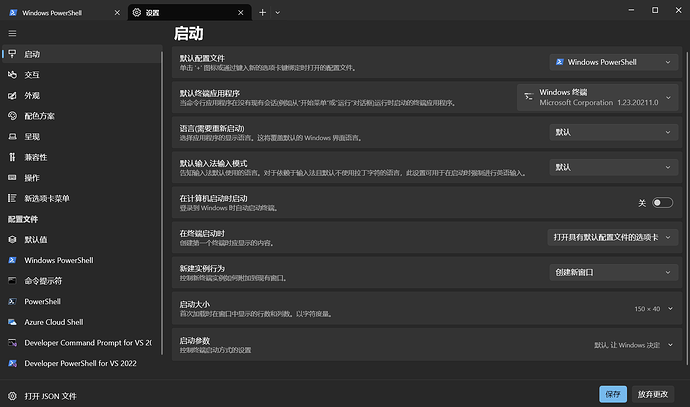Open the 默认输入法输入模式 dropdown
The height and width of the screenshot is (407, 690).
point(613,167)
